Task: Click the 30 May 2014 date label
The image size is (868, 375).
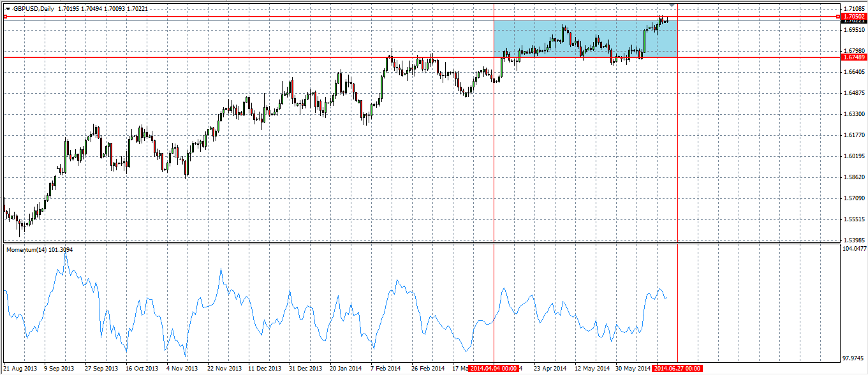Action: click(633, 369)
